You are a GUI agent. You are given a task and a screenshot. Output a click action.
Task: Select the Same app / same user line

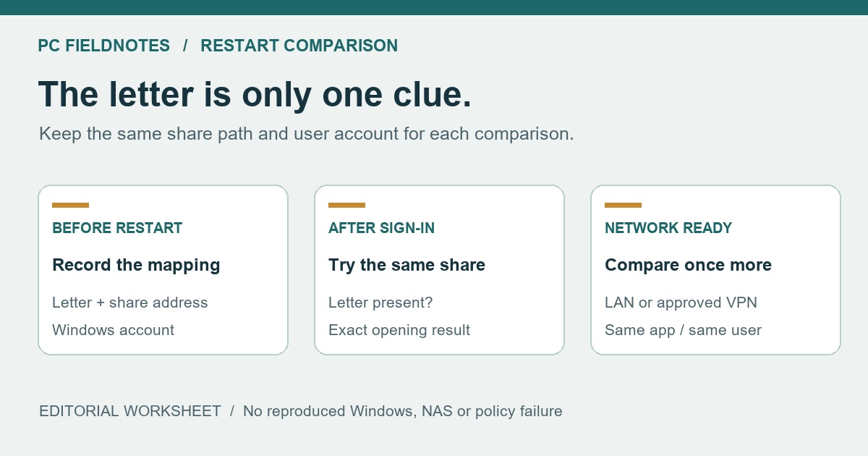[x=683, y=330]
